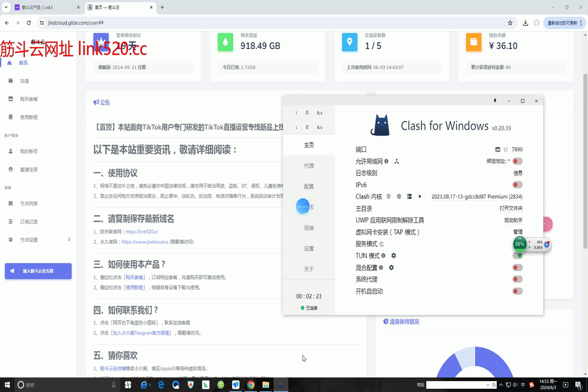The image size is (588, 392).
Task: Enable the 开机自启动 toggle
Action: point(517,291)
